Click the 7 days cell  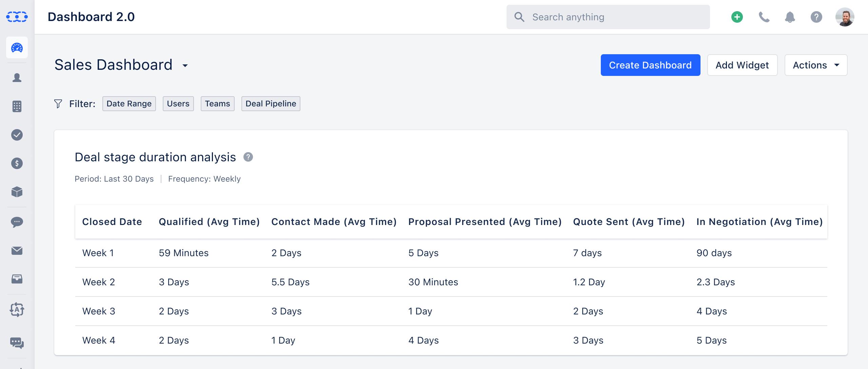click(x=588, y=253)
